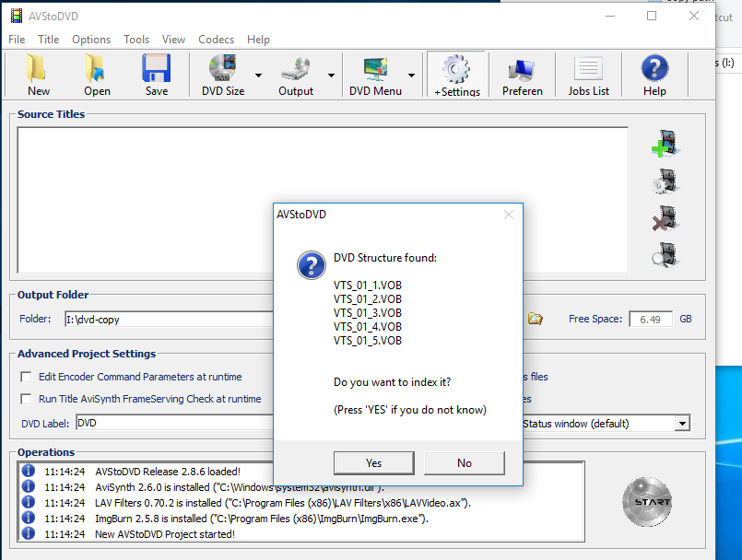
Task: Add a source title with green plus icon
Action: click(x=665, y=144)
